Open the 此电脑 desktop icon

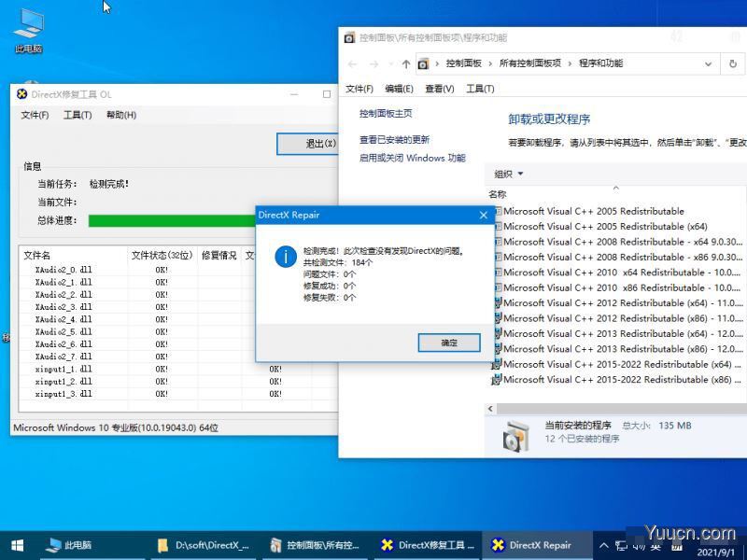pyautogui.click(x=29, y=31)
